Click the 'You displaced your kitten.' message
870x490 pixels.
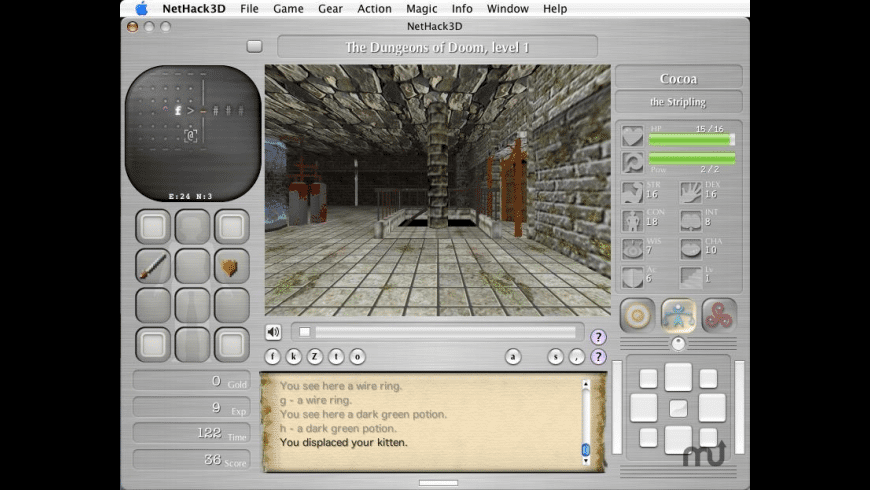click(x=343, y=442)
